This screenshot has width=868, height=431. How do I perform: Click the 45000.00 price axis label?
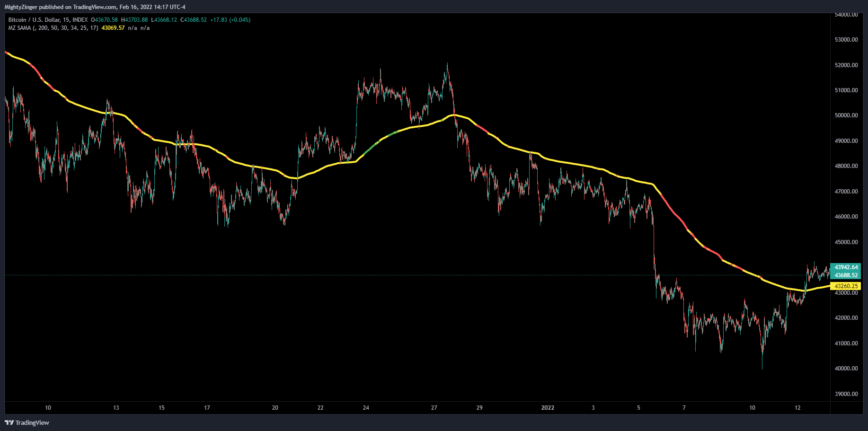pyautogui.click(x=846, y=242)
